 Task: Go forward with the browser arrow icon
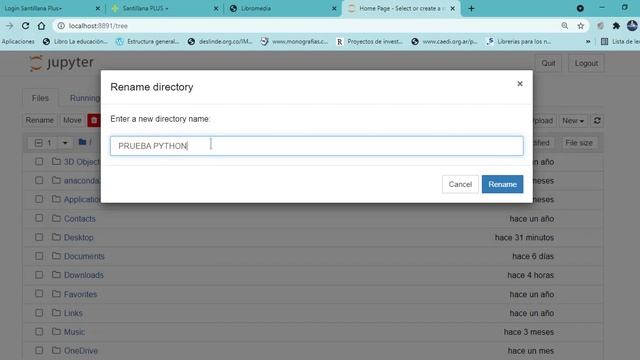click(x=9, y=26)
